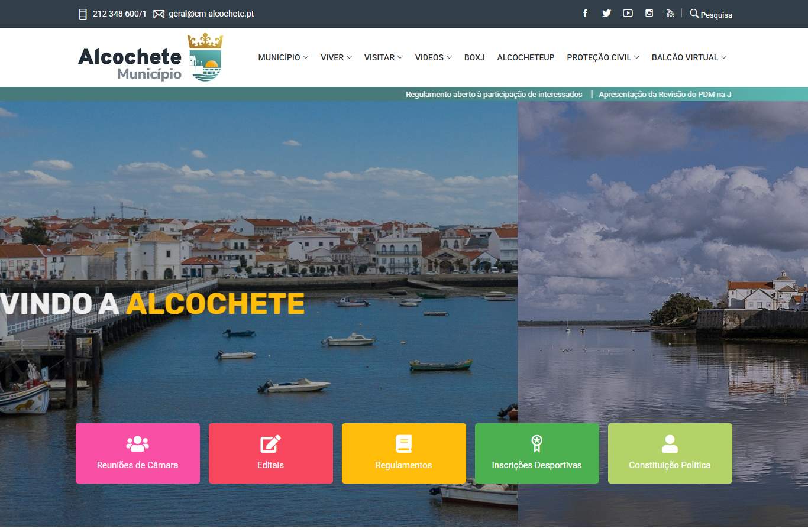Viewport: 808px width, 532px height.
Task: Open the Editais link text
Action: click(x=270, y=465)
